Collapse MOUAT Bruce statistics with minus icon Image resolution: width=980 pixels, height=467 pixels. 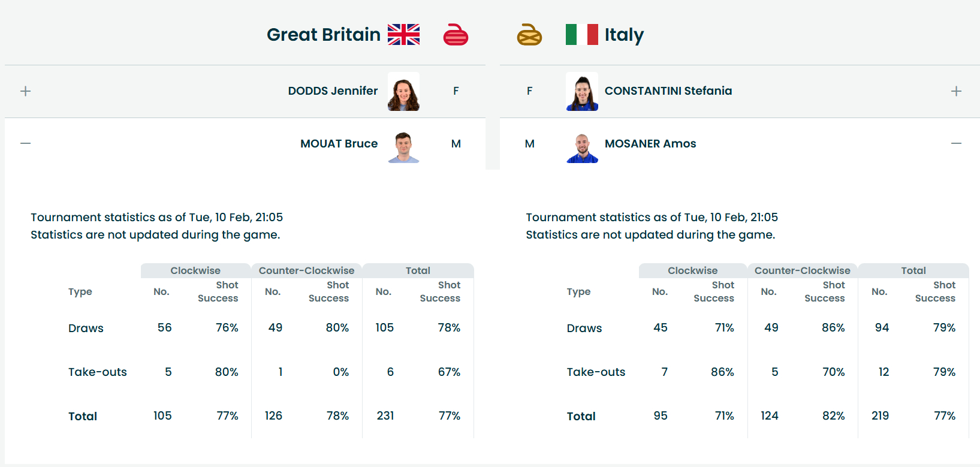click(x=25, y=143)
